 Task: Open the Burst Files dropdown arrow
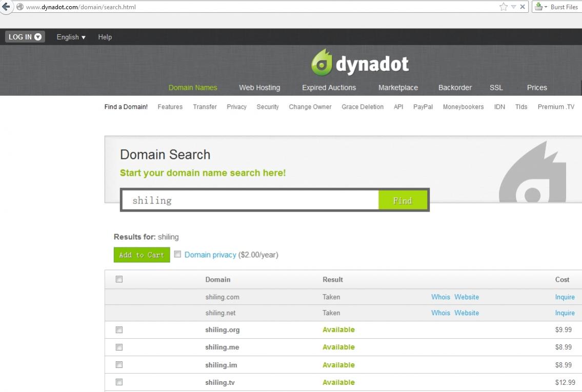546,7
